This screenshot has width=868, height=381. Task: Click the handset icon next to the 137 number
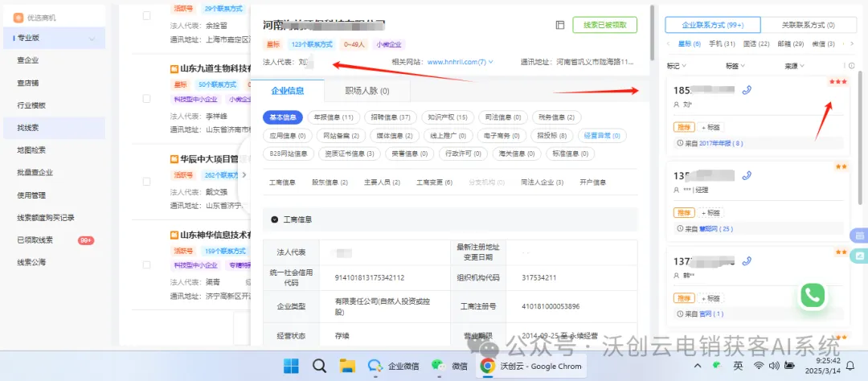coord(746,260)
